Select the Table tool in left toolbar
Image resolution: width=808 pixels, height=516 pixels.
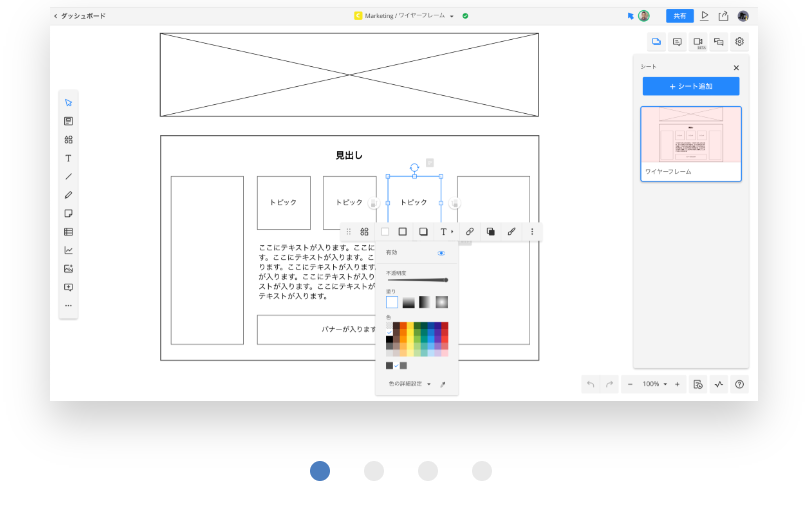click(69, 232)
